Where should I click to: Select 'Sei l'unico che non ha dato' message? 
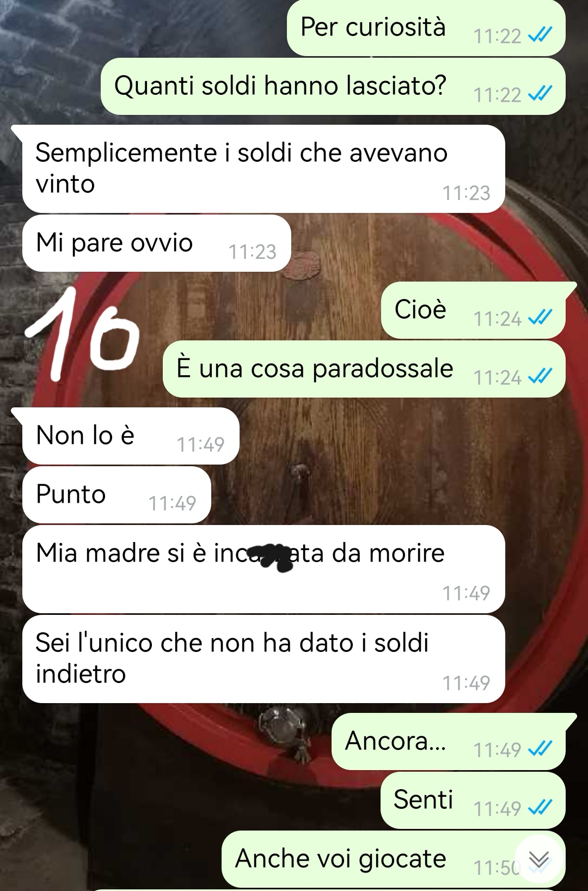tap(264, 659)
